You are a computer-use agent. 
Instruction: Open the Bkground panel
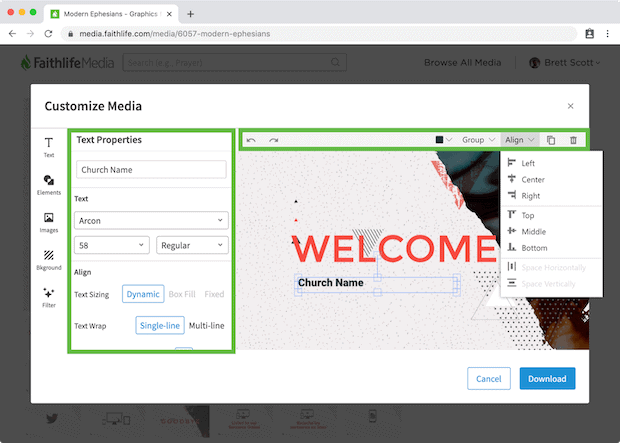[x=48, y=259]
